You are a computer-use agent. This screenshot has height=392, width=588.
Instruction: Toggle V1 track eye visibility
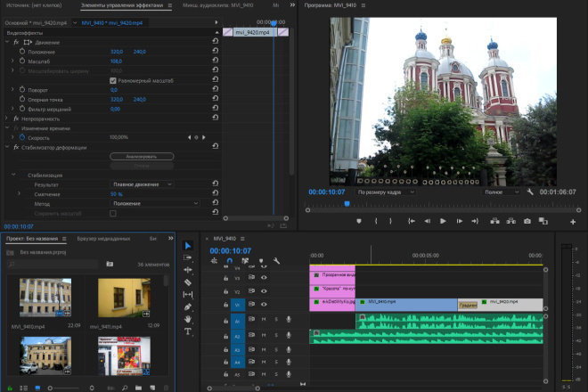tap(264, 304)
